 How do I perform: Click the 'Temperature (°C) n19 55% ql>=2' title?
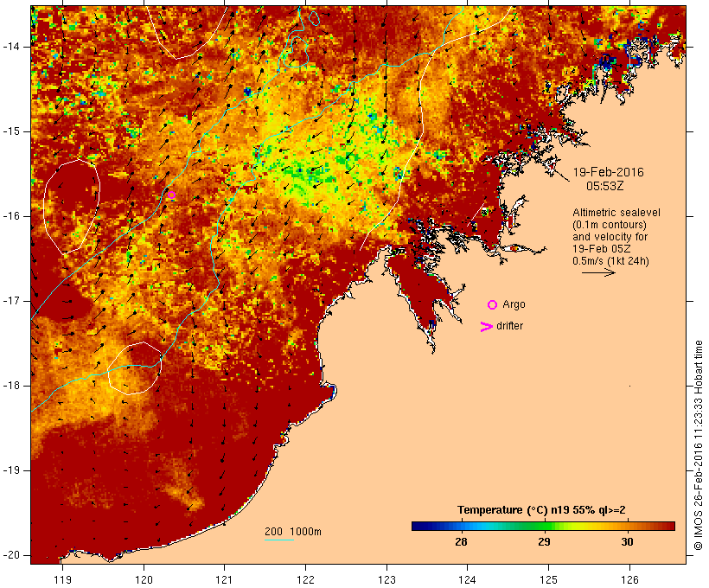541,510
